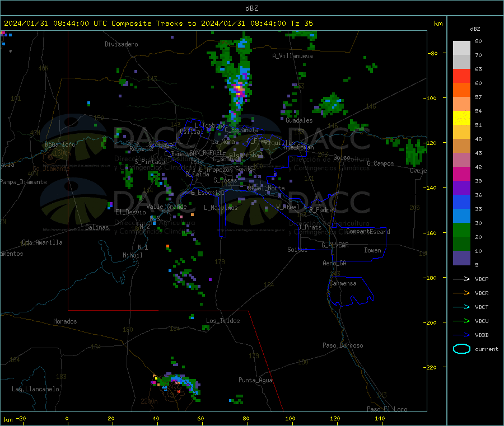The width and height of the screenshot is (504, 426).
Task: Click the 'El_Desvio' map label
Action: point(130,212)
